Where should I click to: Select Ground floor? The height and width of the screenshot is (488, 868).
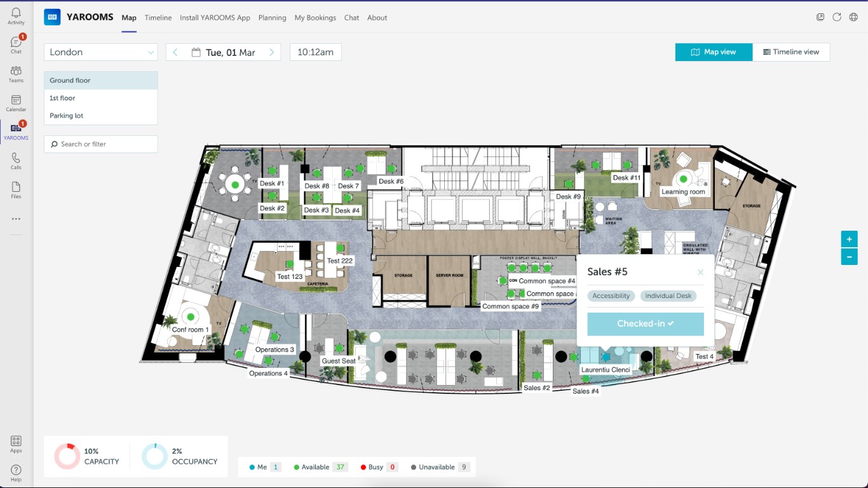(x=101, y=81)
